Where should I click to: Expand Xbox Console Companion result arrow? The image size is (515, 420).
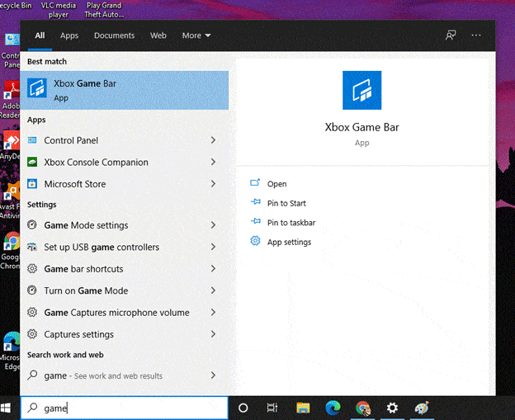(213, 162)
